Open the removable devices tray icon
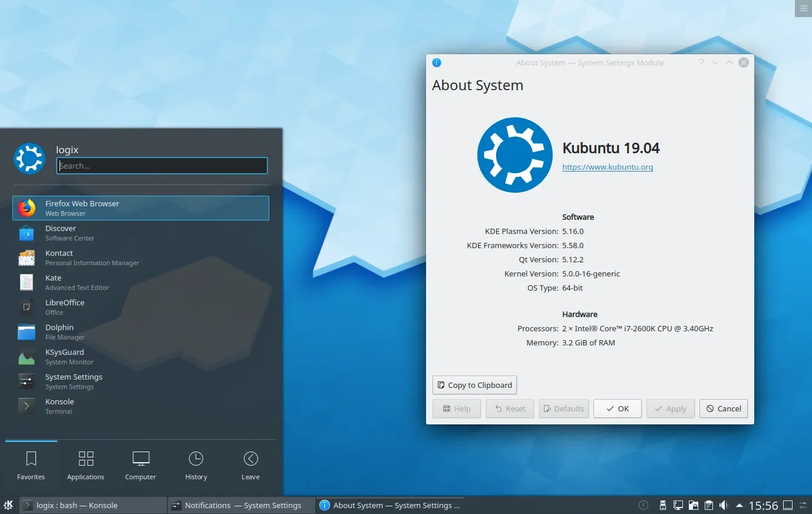Image resolution: width=812 pixels, height=514 pixels. [x=663, y=505]
